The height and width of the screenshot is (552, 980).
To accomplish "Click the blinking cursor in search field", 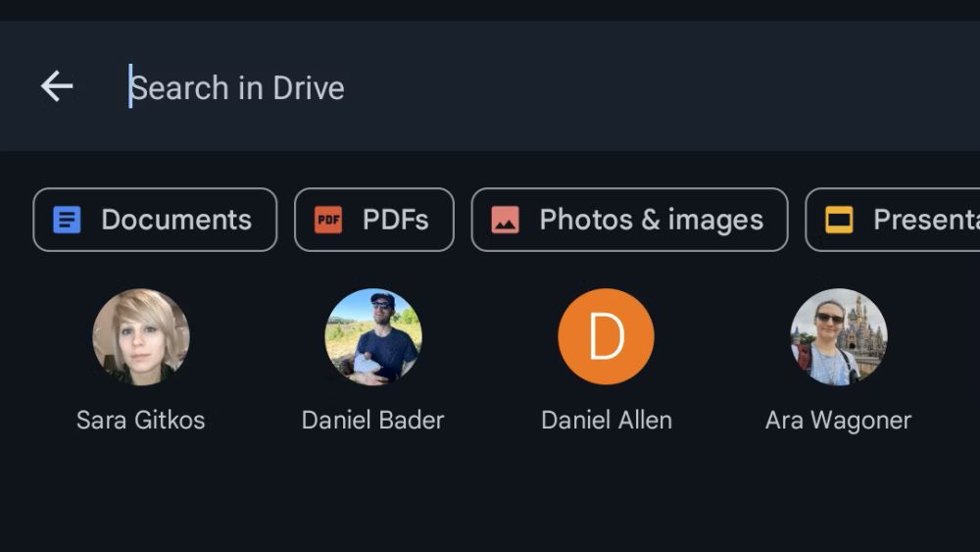I will click(130, 86).
